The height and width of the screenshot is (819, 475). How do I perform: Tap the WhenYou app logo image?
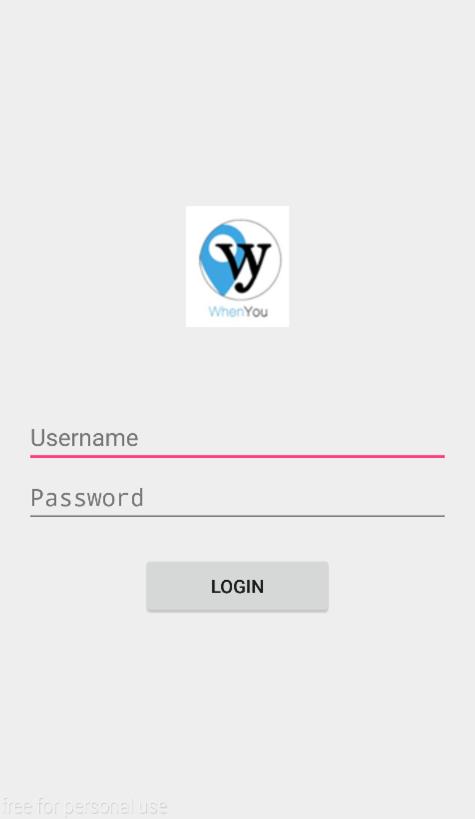click(237, 266)
